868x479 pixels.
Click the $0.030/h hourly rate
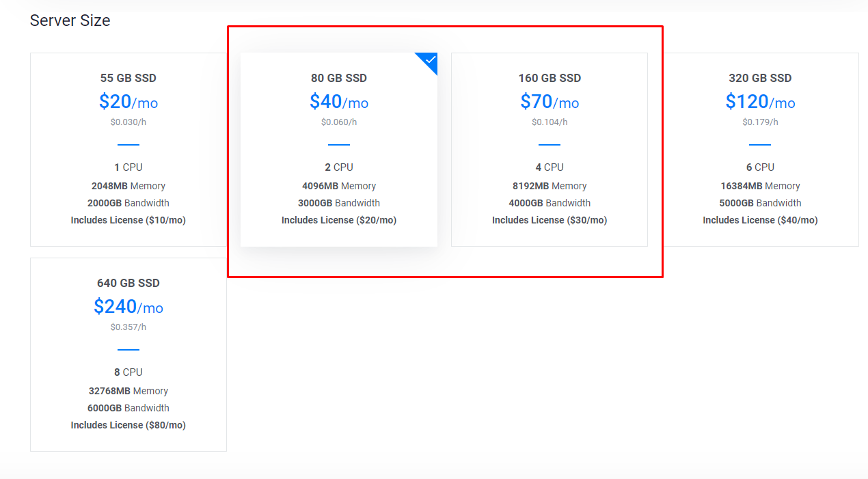point(128,122)
